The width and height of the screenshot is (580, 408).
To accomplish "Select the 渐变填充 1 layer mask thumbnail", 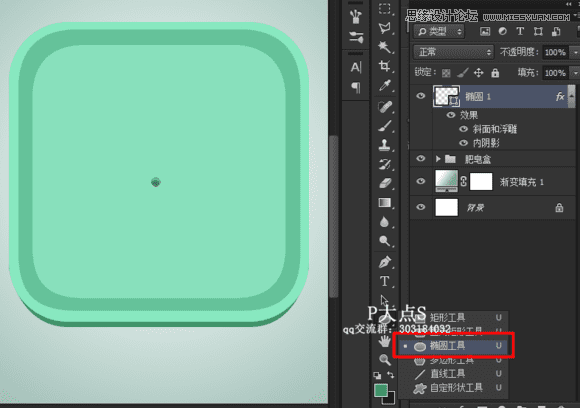I will click(x=481, y=181).
